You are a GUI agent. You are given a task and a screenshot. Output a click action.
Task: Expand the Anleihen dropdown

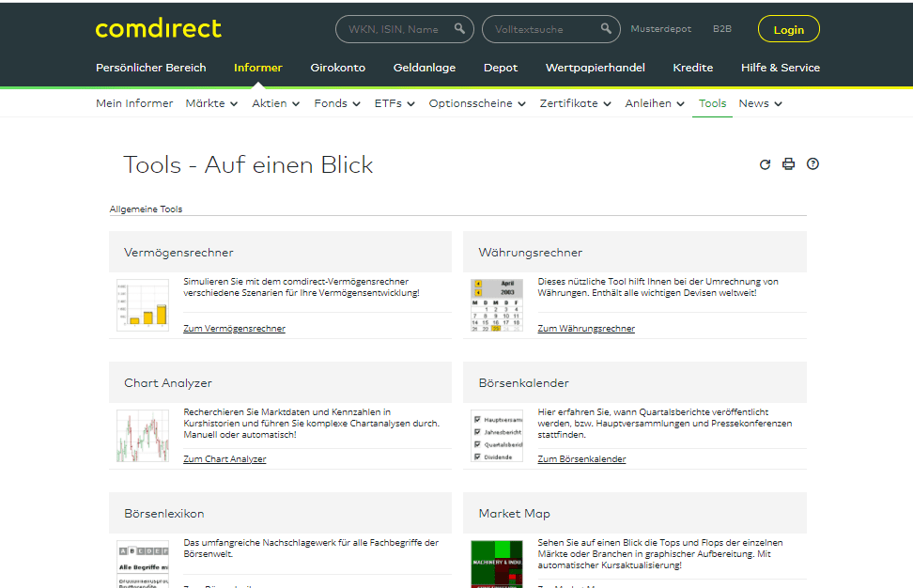point(655,103)
